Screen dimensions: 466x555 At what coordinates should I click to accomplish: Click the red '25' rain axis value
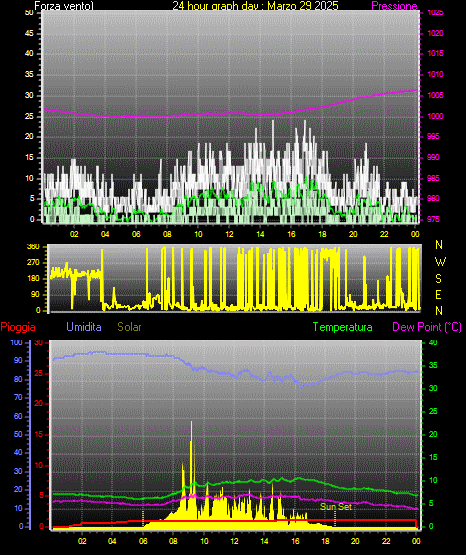pyautogui.click(x=39, y=373)
